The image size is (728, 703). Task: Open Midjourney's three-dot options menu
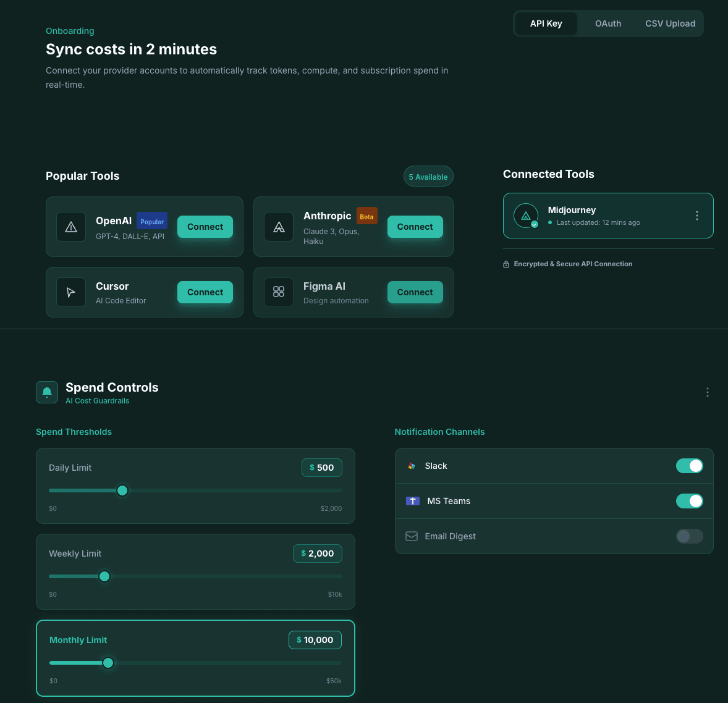click(x=697, y=216)
